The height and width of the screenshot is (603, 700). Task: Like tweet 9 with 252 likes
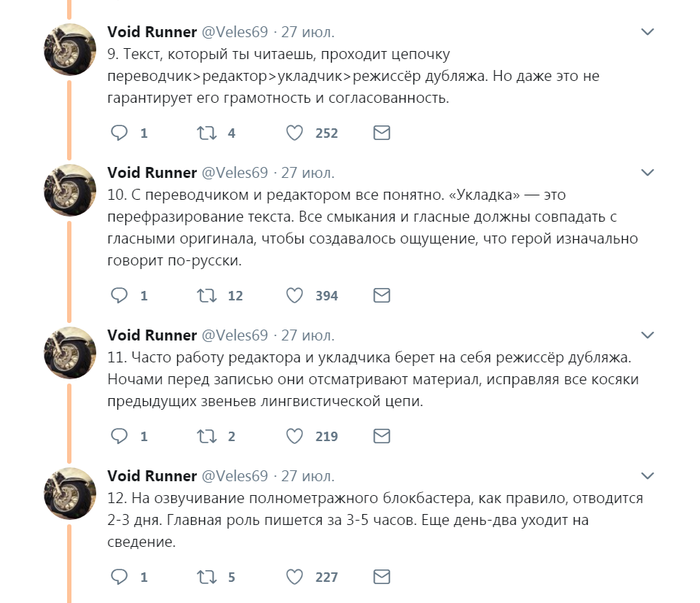coord(295,132)
